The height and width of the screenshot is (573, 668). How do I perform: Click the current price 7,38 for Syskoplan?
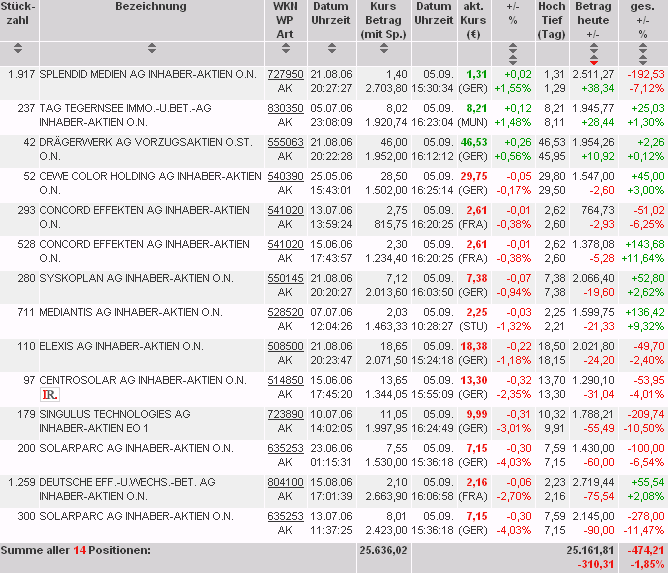coord(476,278)
